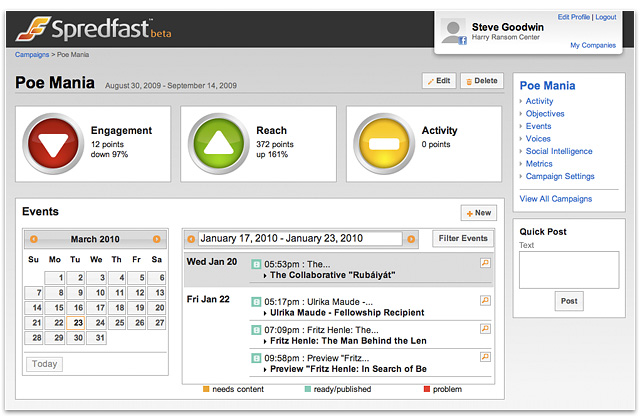640x420 pixels.
Task: Open Poe Mania heading in sidebar
Action: (x=547, y=86)
